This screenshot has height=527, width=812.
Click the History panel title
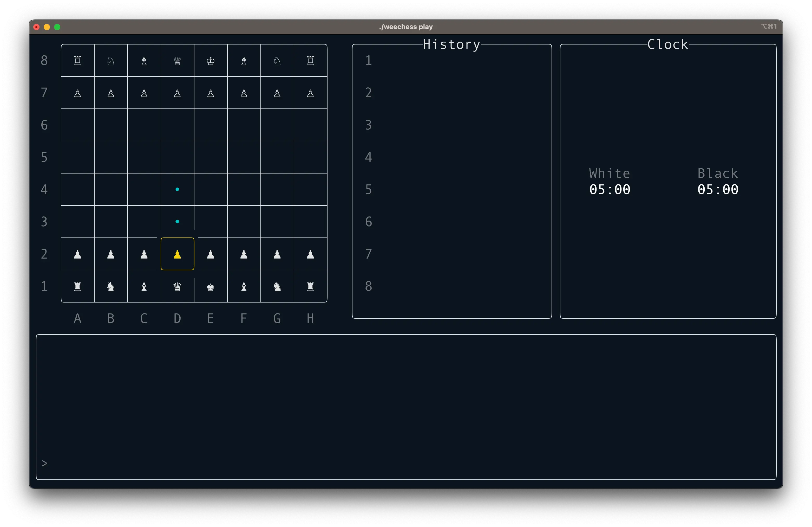[452, 45]
